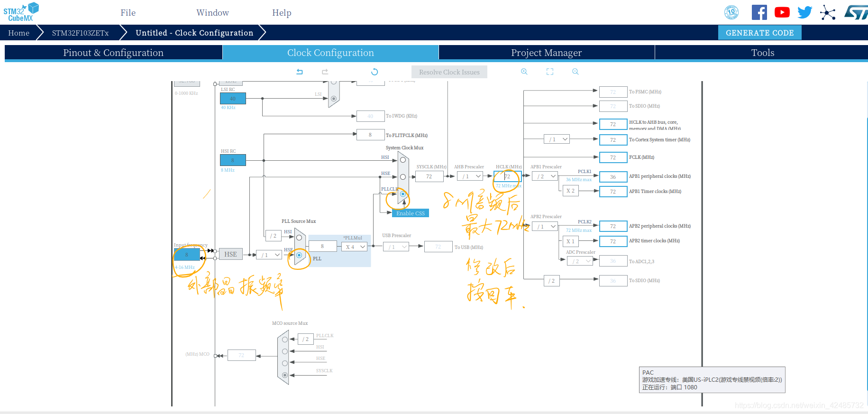Screen dimensions: 868x414
Task: Click the HSE Input frequency field
Action: (x=186, y=255)
